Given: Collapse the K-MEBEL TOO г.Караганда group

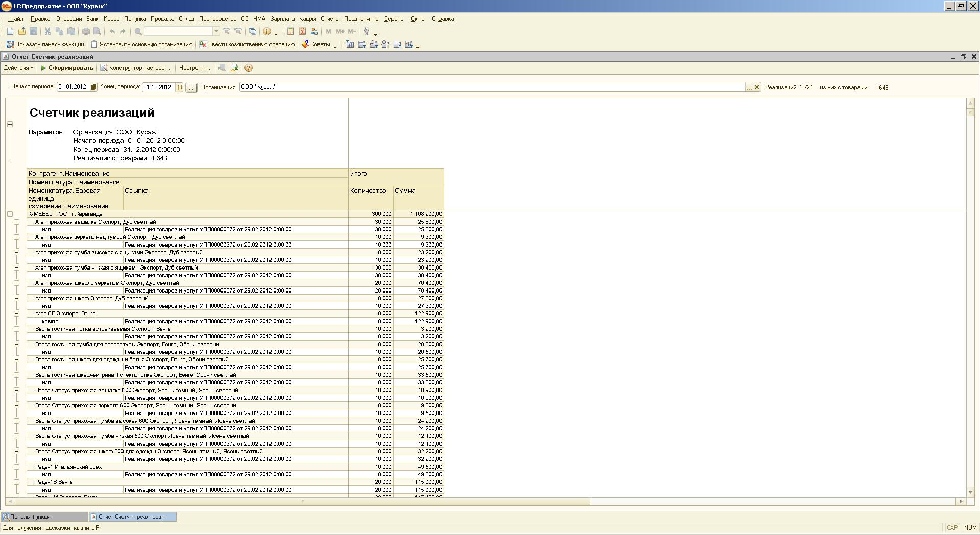Looking at the screenshot, I should [x=10, y=214].
